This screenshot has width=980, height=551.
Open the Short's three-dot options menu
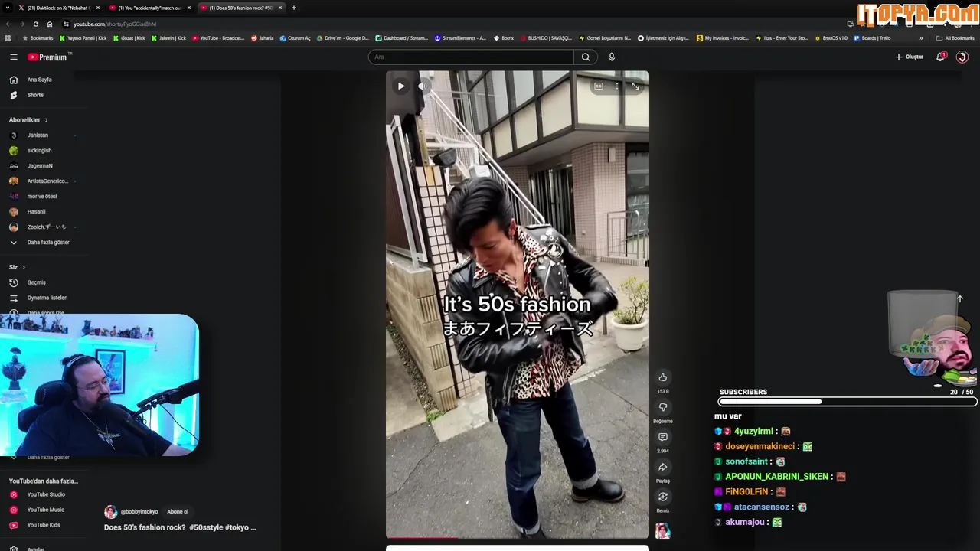click(x=617, y=86)
